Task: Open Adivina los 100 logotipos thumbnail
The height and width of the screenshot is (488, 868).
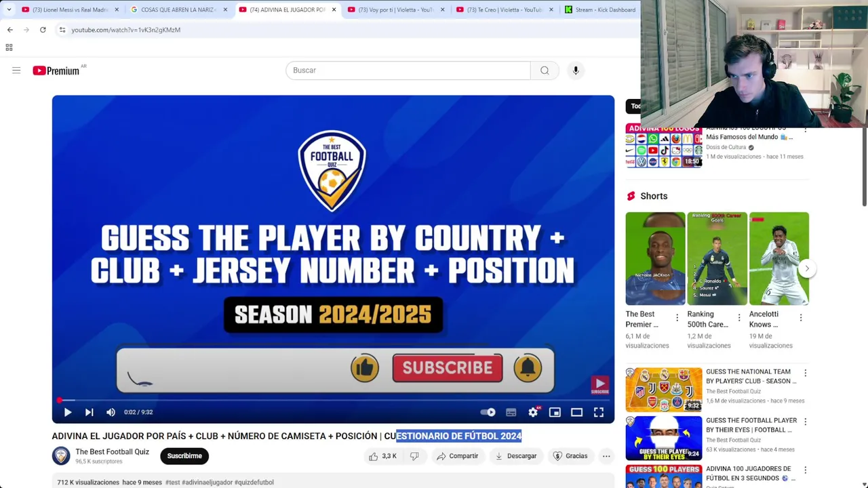Action: [664, 146]
